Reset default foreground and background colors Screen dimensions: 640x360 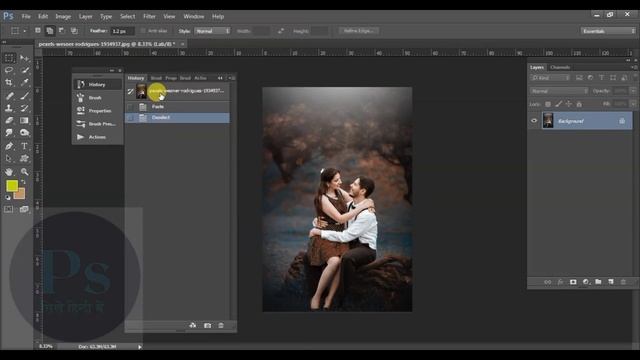[x=8, y=198]
